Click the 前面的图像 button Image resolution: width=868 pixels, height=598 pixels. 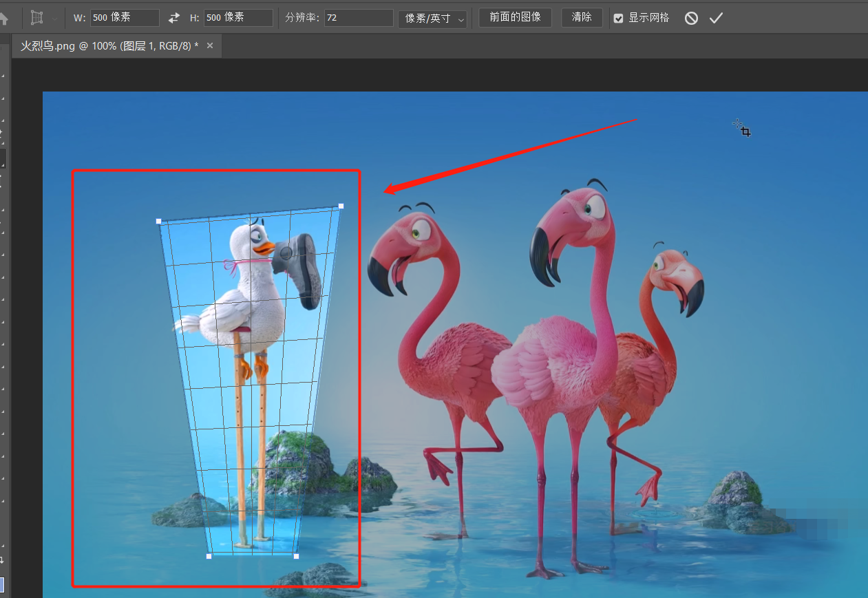pyautogui.click(x=515, y=17)
